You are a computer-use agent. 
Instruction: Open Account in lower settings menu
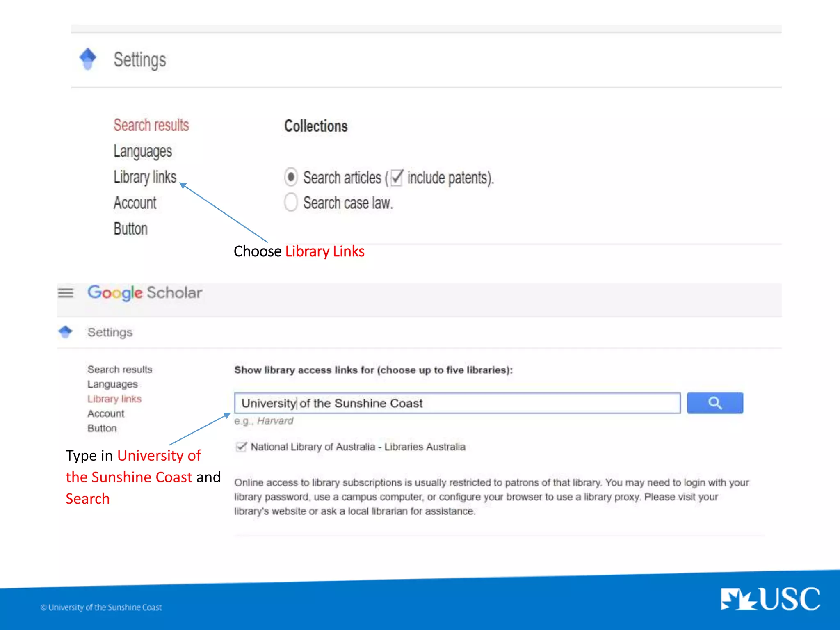coord(105,413)
